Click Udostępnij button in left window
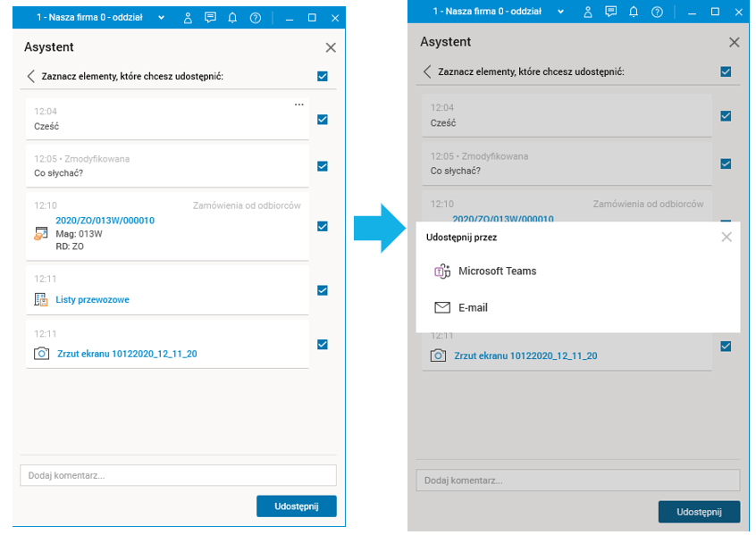The width and height of the screenshot is (756, 535). [297, 506]
